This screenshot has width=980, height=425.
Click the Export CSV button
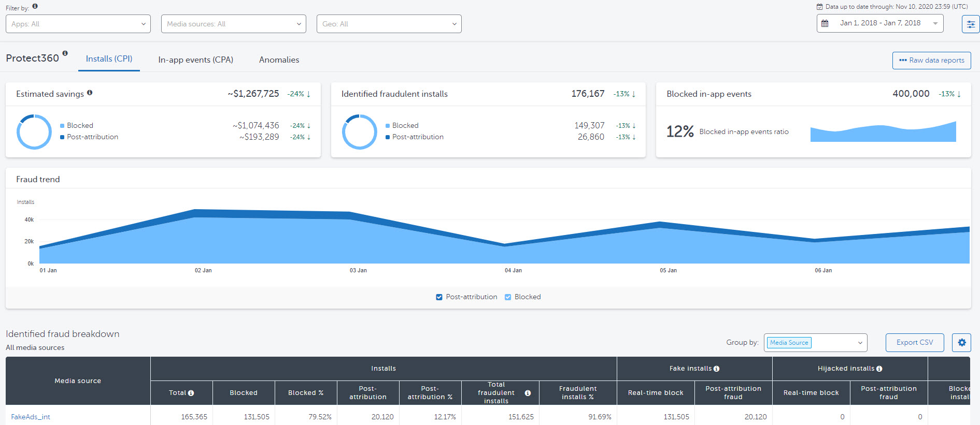[x=914, y=343]
